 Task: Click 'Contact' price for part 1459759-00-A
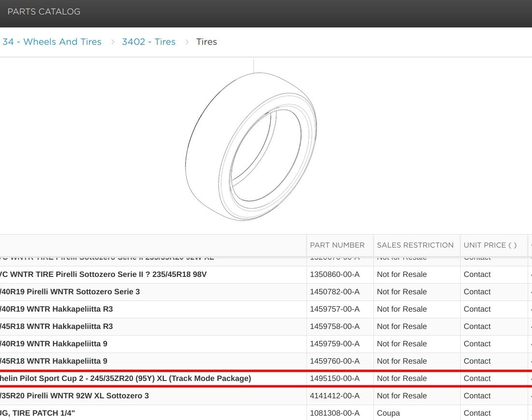click(477, 344)
